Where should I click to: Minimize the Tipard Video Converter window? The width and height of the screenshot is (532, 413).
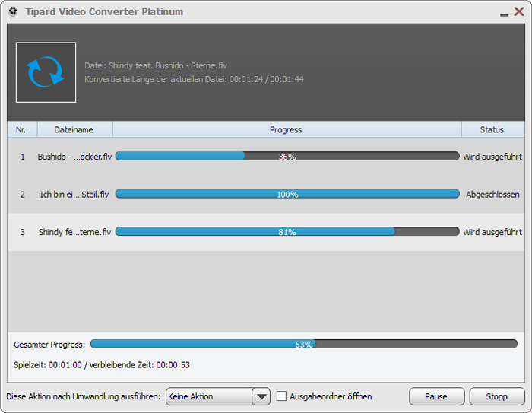[504, 14]
